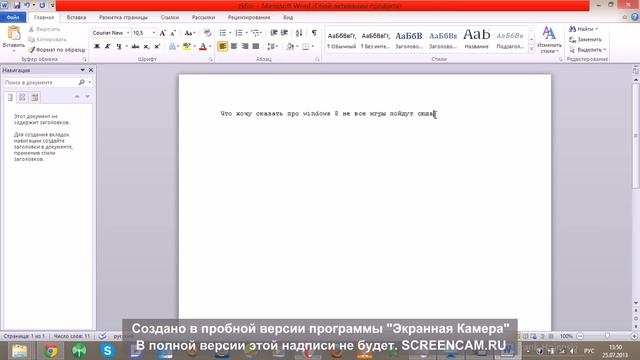Click the numbered list icon
Screen dimensions: 640x360
(239, 33)
